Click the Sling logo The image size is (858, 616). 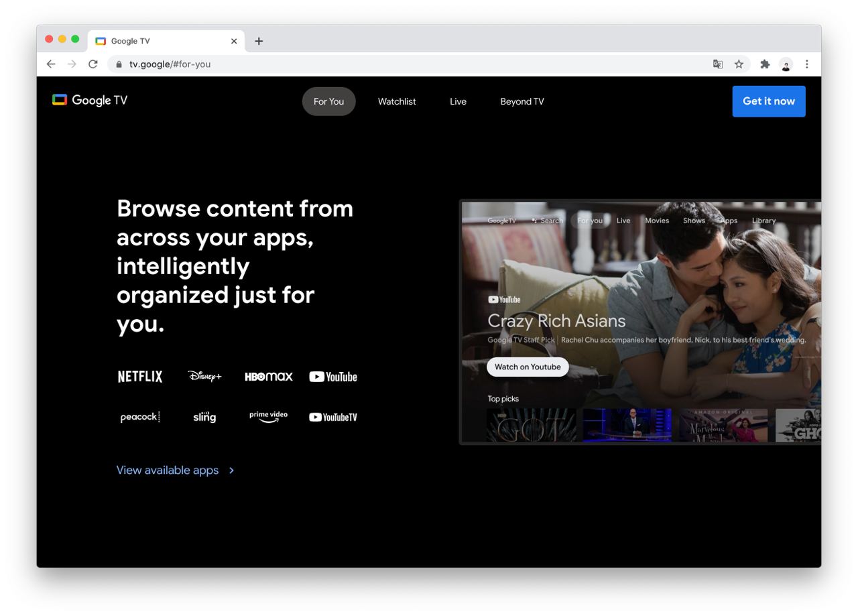(x=204, y=416)
